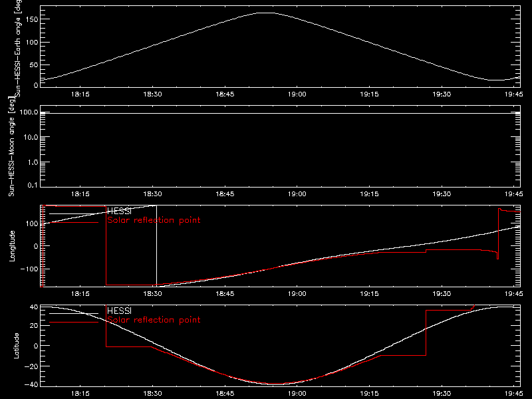Click the Latitude axis title
The image size is (532, 399).
click(16, 346)
